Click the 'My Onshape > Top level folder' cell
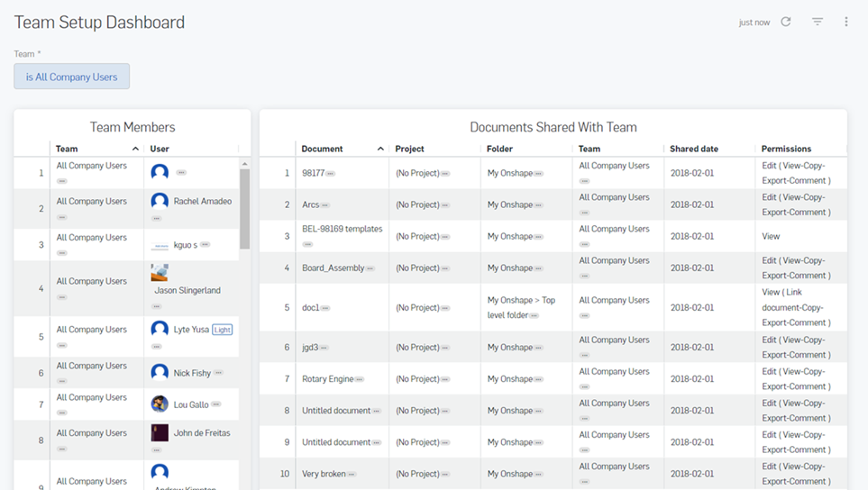The width and height of the screenshot is (868, 490). [x=521, y=307]
